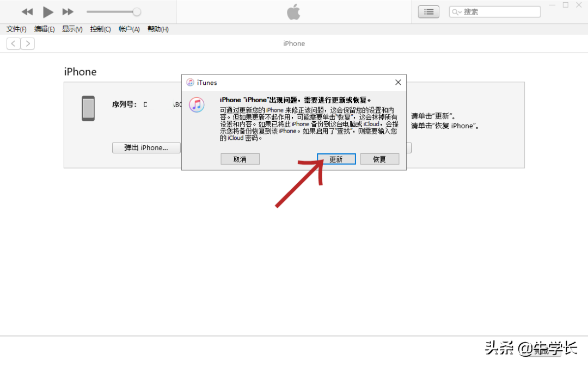The height and width of the screenshot is (366, 588).
Task: Click the rewind previous track icon
Action: [27, 12]
